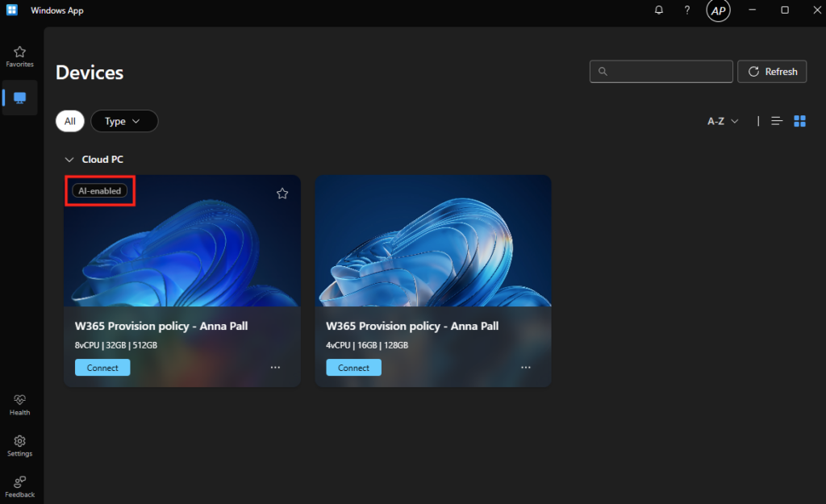Switch to grid view layout
Image resolution: width=826 pixels, height=504 pixels.
(800, 121)
